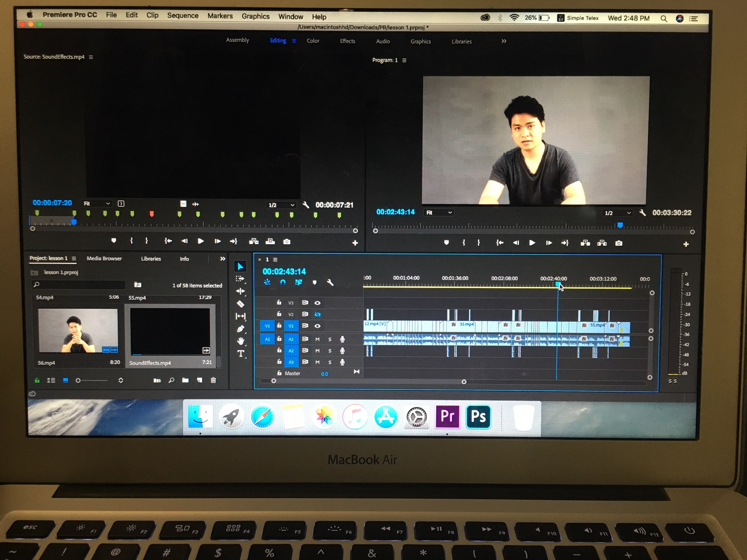Image resolution: width=747 pixels, height=560 pixels.
Task: Select the Type tool
Action: point(241,354)
